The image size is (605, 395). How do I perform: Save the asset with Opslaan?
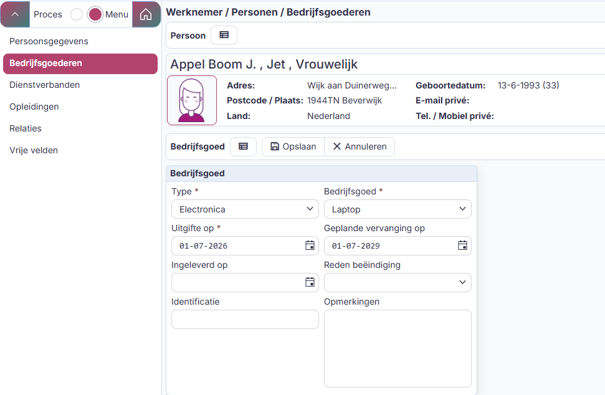pyautogui.click(x=293, y=147)
